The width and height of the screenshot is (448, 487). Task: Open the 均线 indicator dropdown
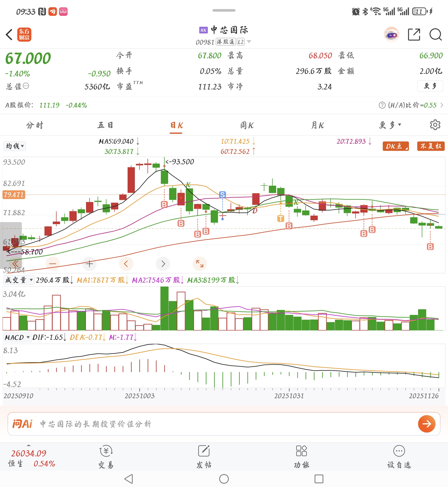pos(15,146)
